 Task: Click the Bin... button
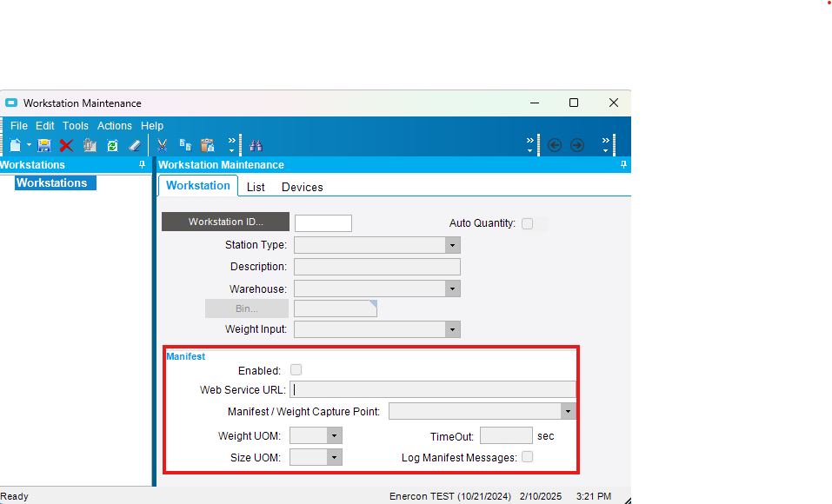(247, 308)
